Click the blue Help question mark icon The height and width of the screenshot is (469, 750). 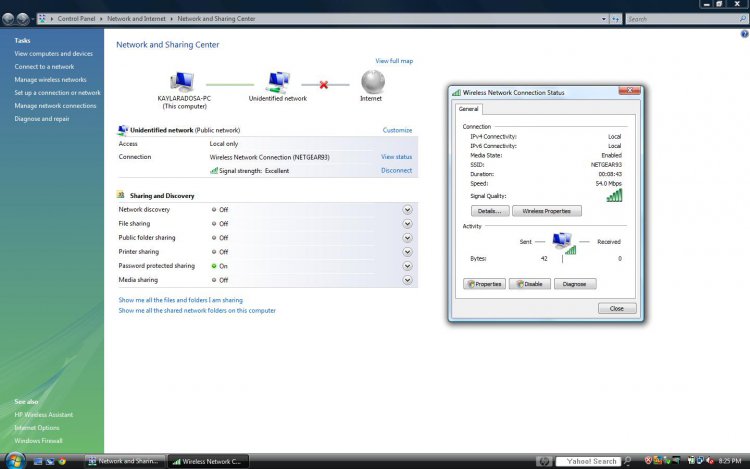[x=744, y=34]
